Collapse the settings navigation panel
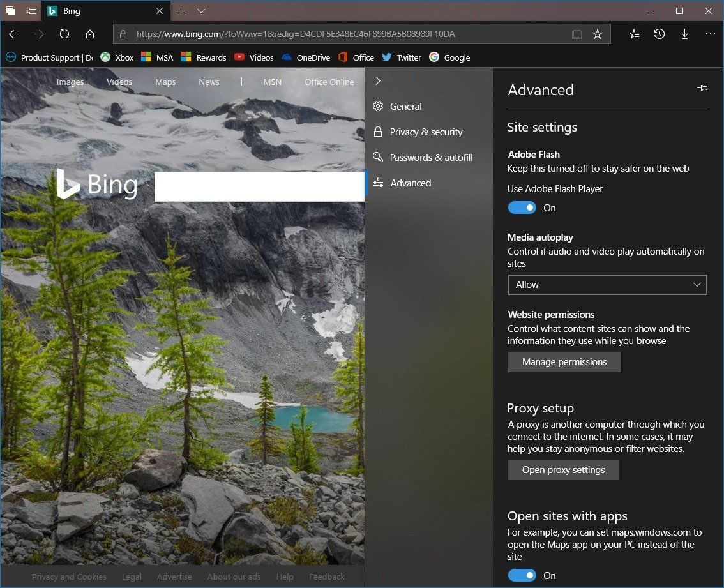This screenshot has width=724, height=588. (x=378, y=80)
